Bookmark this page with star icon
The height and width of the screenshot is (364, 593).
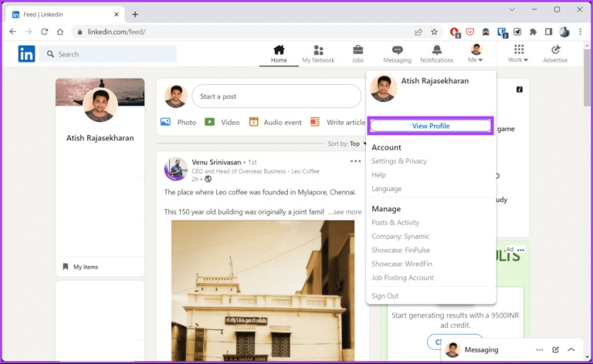click(x=434, y=32)
